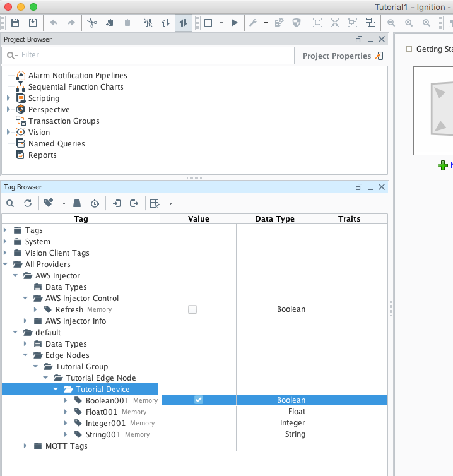Click the Add Tag icon

(49, 203)
